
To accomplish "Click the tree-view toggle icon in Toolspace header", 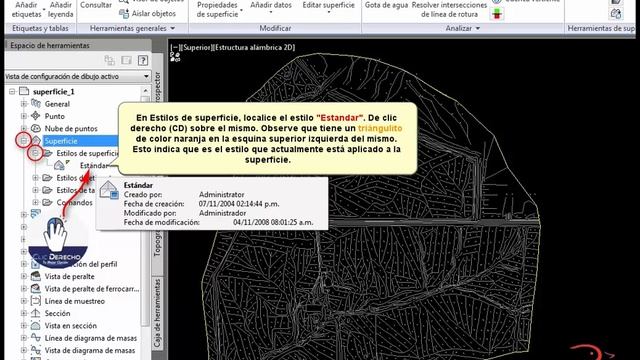I will click(x=109, y=60).
